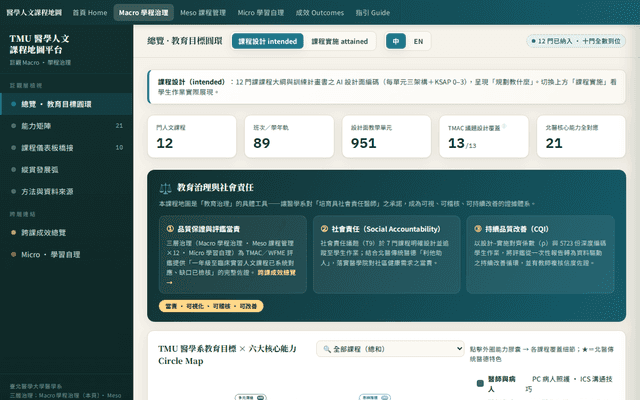Click the TMAC 議題設計覆蓋 13 stat card
The width and height of the screenshot is (640, 400).
coord(484,136)
